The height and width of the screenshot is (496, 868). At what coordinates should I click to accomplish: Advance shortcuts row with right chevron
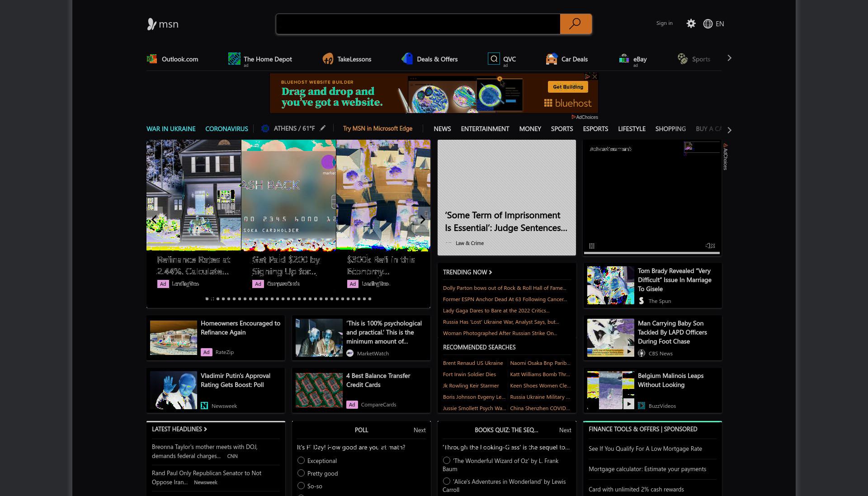[729, 58]
